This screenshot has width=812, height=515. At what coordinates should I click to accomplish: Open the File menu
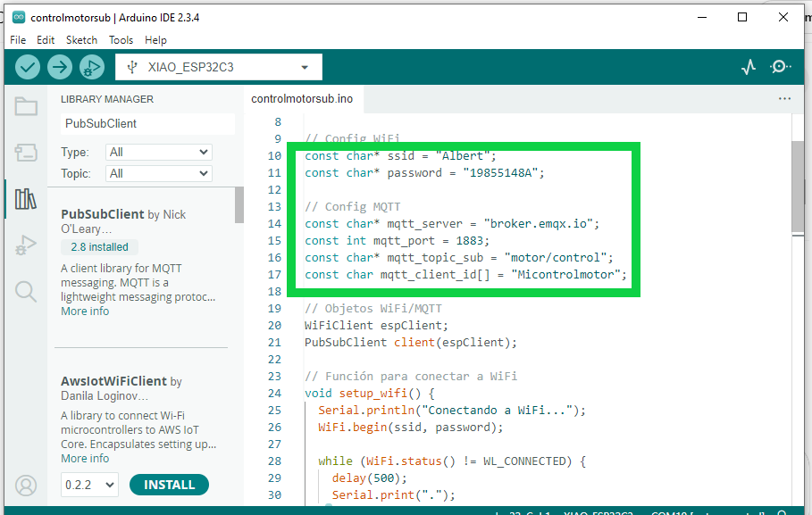point(18,40)
